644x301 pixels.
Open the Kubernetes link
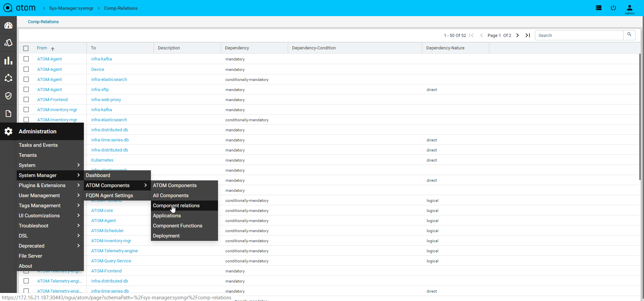coord(102,160)
